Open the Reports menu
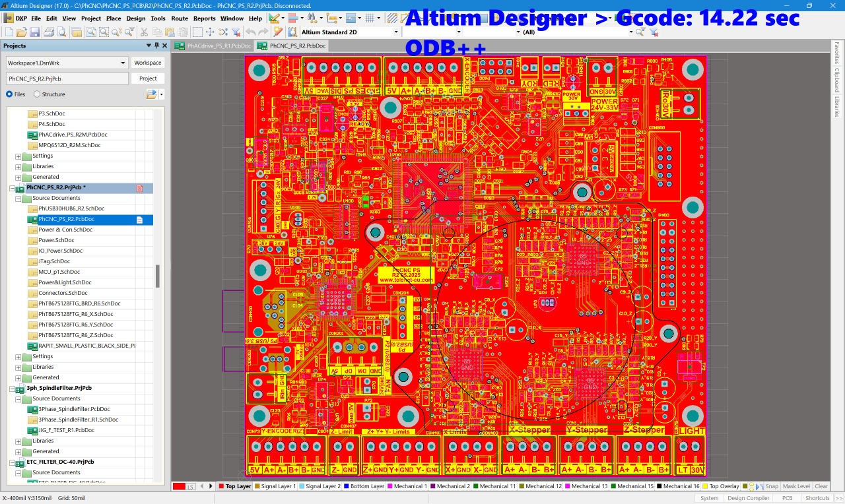This screenshot has height=504, width=845. point(205,18)
